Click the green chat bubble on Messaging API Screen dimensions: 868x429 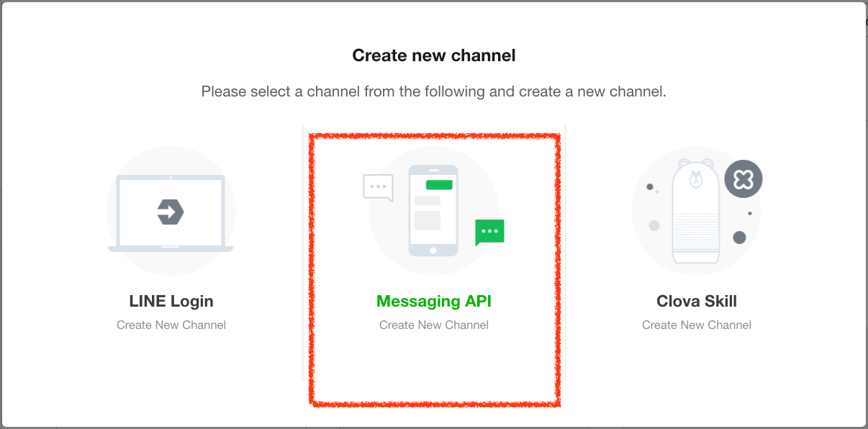point(489,231)
